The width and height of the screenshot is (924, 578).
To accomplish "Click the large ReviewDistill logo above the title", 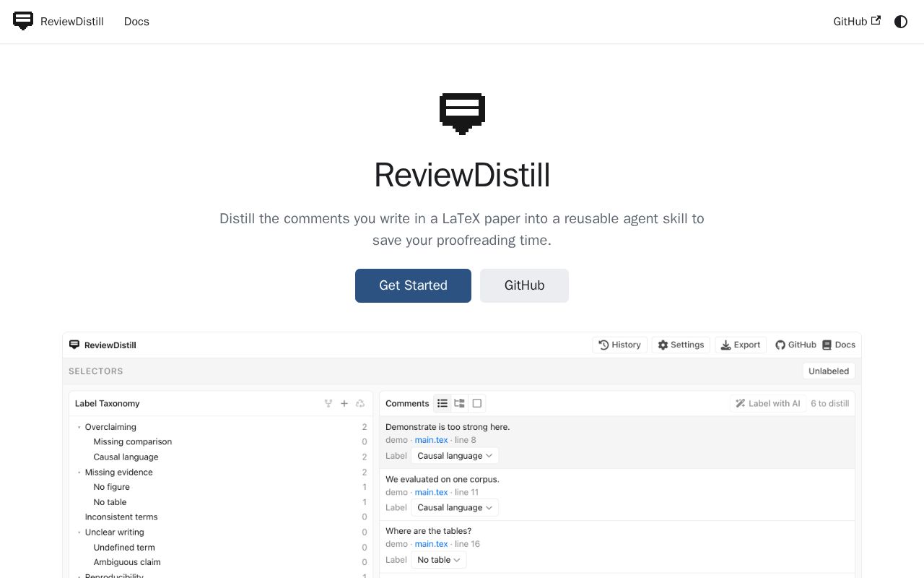I will coord(462,113).
